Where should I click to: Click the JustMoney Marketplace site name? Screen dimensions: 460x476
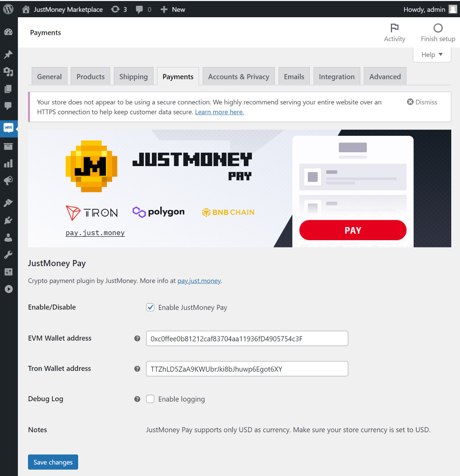[x=68, y=9]
